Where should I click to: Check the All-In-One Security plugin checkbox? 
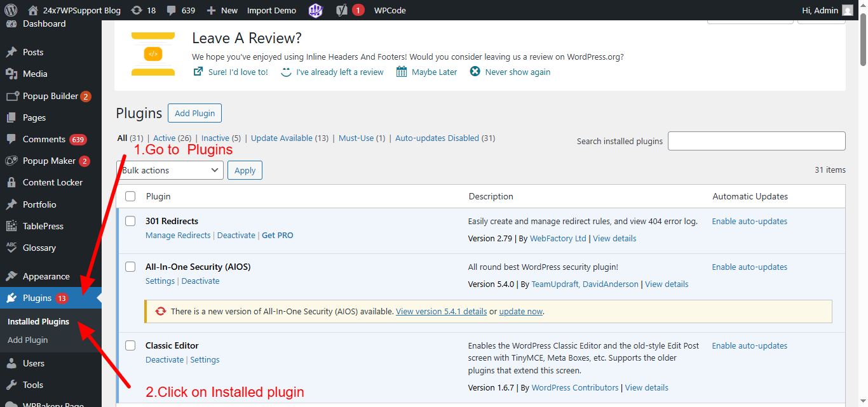click(130, 267)
